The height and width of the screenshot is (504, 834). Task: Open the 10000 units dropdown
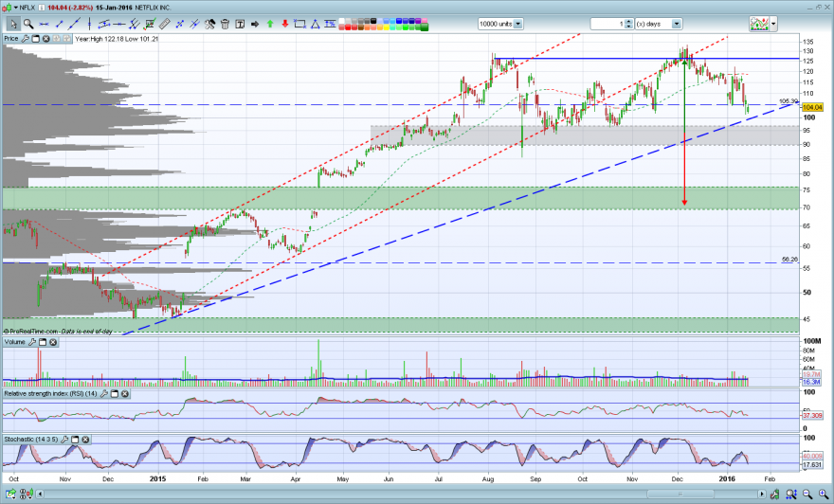click(518, 24)
